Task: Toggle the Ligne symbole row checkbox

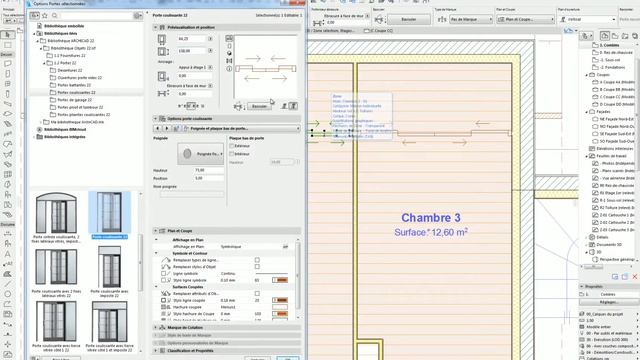Action: point(163,273)
